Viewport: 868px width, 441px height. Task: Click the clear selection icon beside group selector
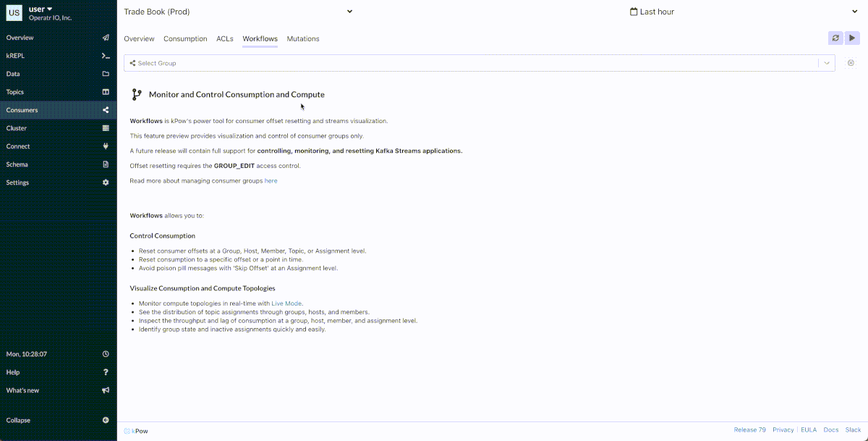[x=851, y=63]
